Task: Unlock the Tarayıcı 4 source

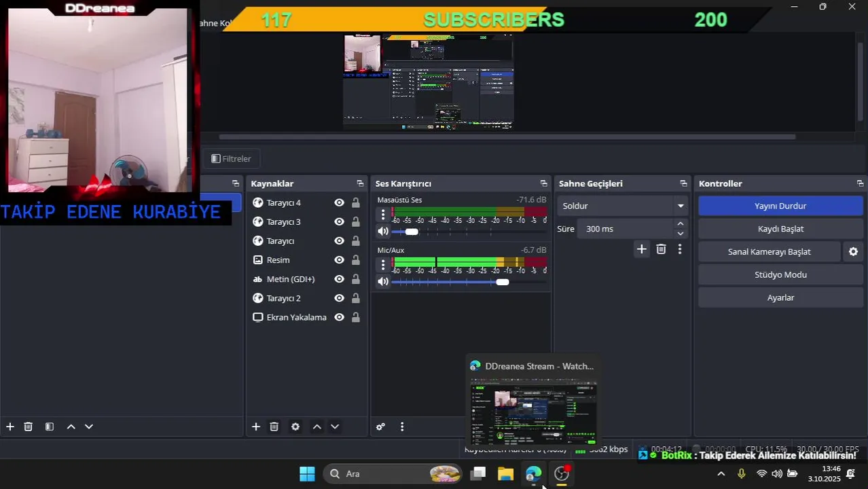Action: pos(355,202)
